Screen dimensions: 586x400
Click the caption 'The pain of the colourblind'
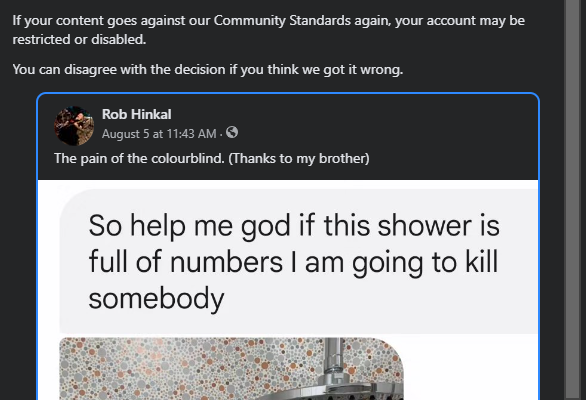click(139, 158)
